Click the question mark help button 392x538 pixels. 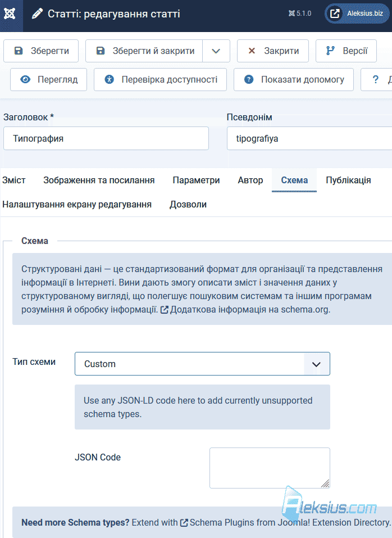377,80
